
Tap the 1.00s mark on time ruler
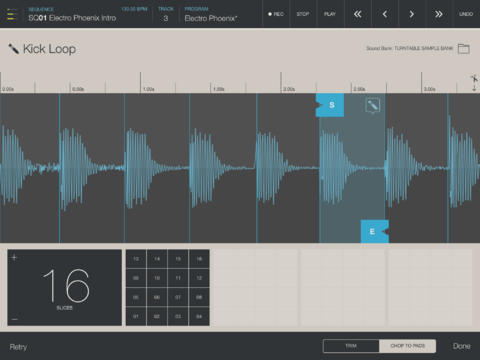(x=148, y=89)
